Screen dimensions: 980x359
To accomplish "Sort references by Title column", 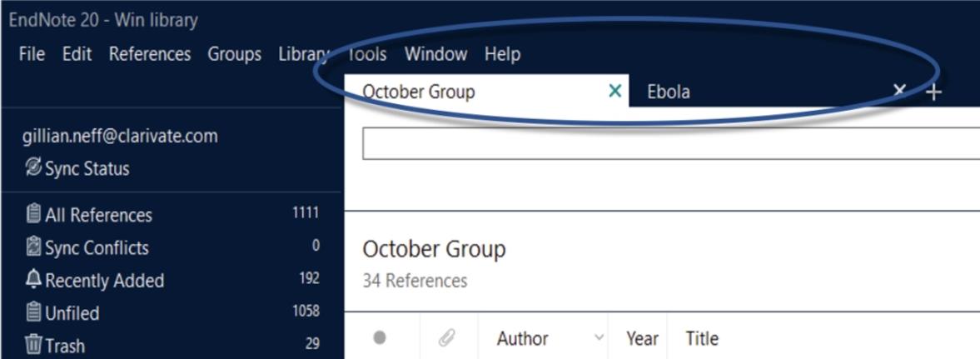I will click(x=702, y=339).
